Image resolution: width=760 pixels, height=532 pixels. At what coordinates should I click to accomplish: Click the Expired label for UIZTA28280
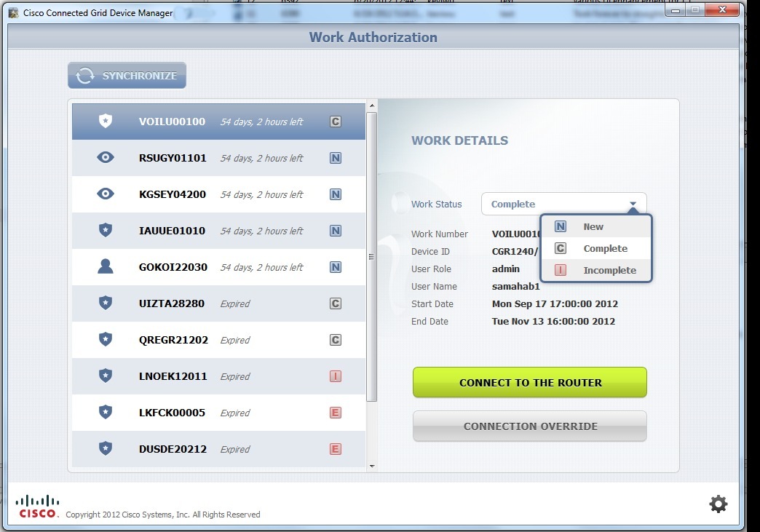coord(235,303)
